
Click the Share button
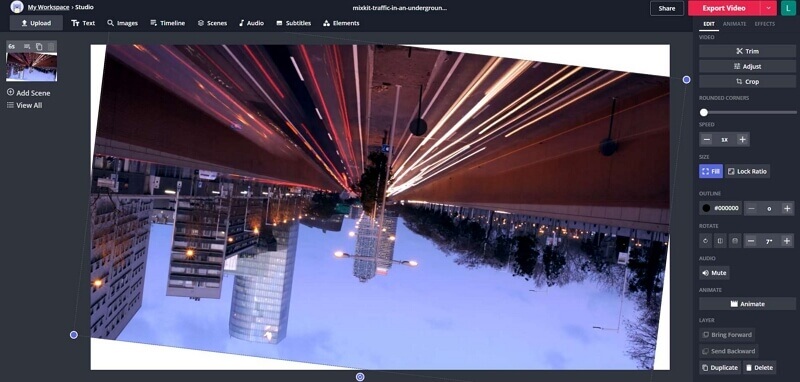(667, 8)
